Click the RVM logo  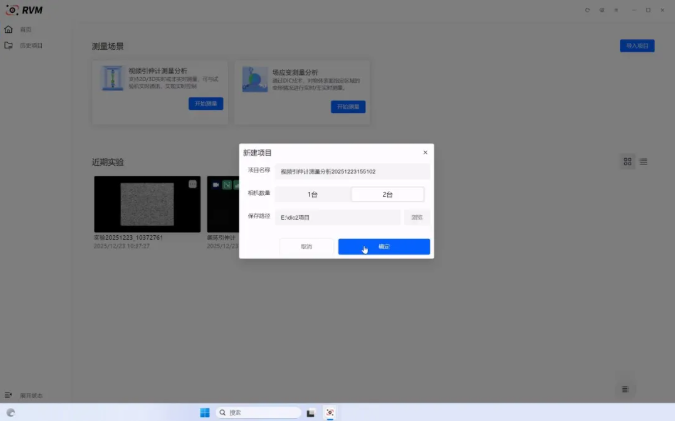coord(24,10)
